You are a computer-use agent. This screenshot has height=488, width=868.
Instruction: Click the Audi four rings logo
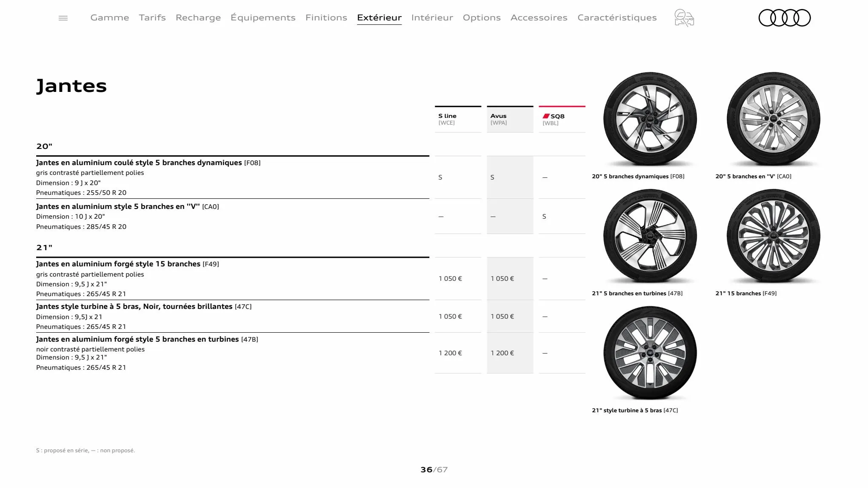tap(785, 18)
